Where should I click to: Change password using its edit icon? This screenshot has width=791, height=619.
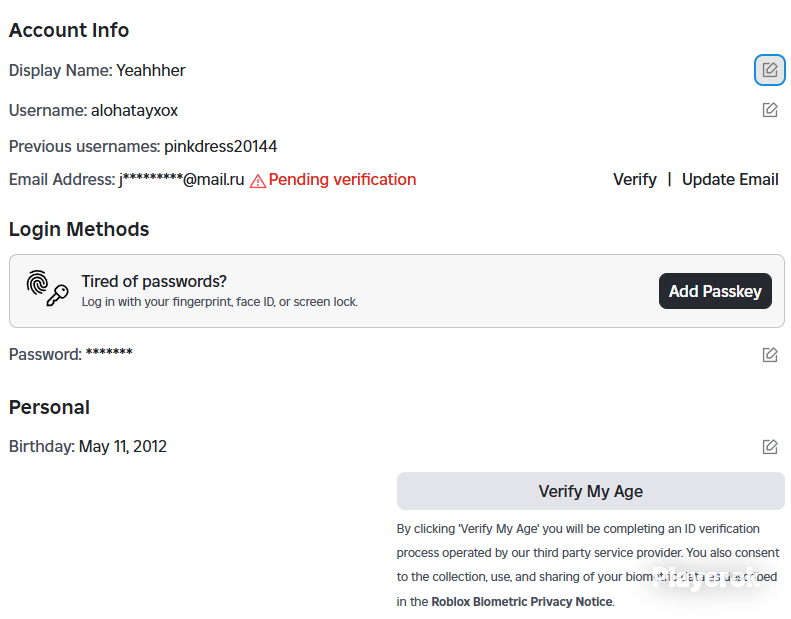(x=769, y=355)
